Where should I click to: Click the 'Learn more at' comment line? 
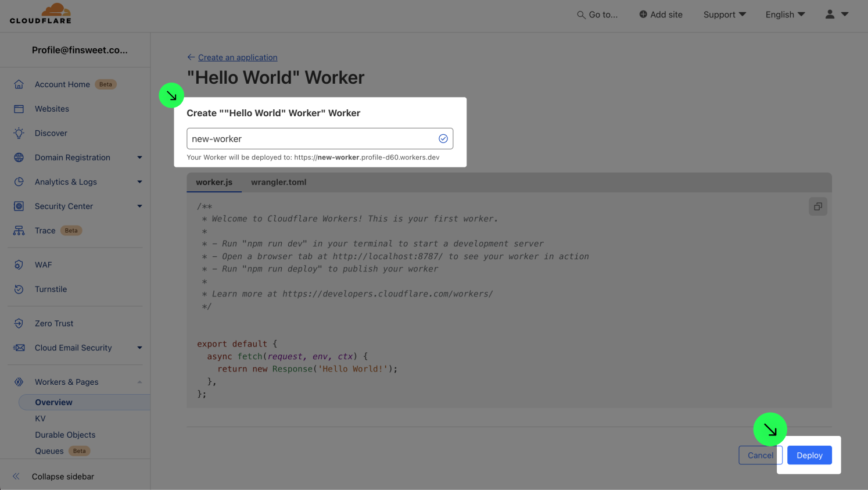pos(347,294)
